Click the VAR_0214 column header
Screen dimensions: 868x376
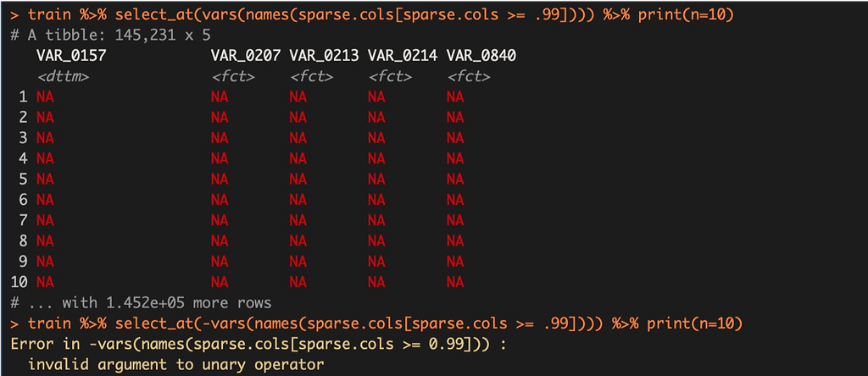point(403,55)
